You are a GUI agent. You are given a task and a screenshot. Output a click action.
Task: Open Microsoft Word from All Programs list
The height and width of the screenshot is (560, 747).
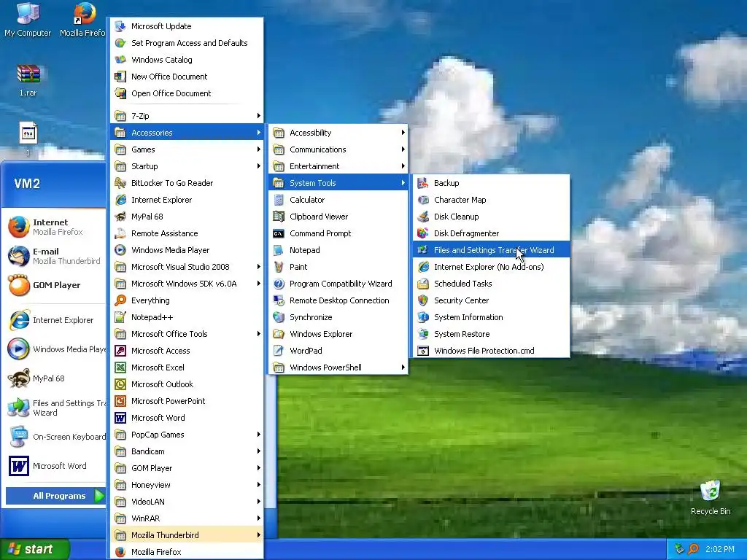[187, 418]
